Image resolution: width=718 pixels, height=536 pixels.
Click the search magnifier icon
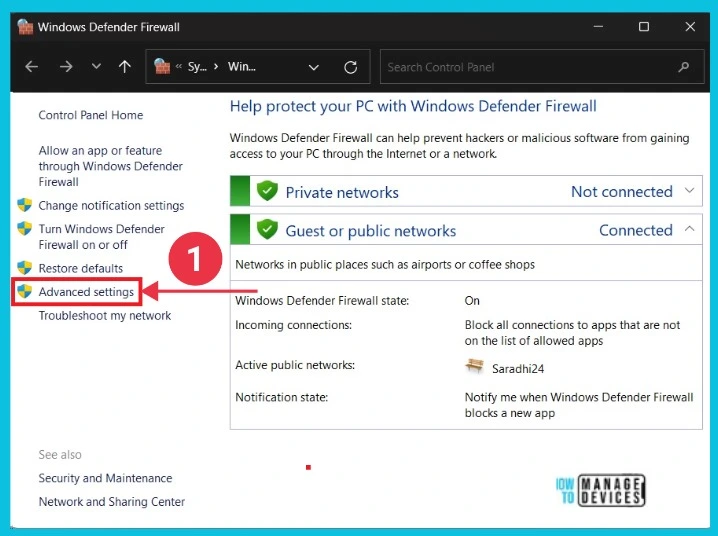click(x=684, y=67)
